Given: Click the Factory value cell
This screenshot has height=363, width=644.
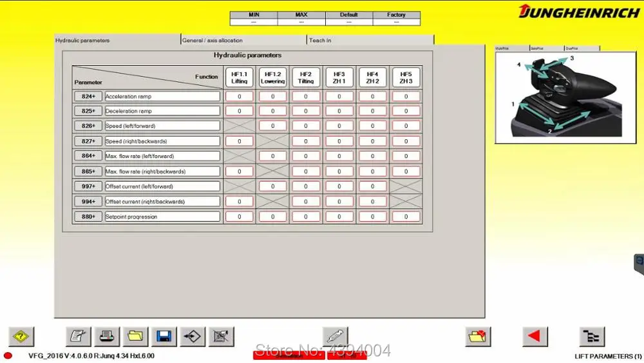Looking at the screenshot, I should pos(396,22).
